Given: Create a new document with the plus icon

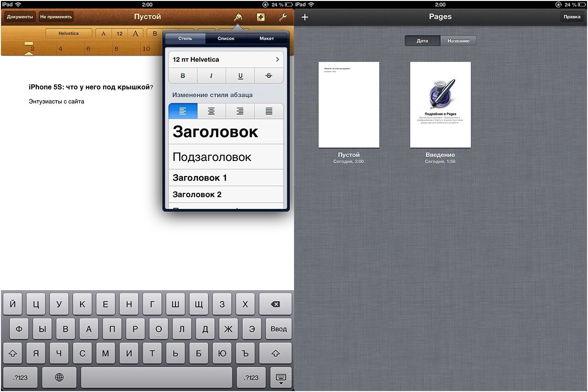Looking at the screenshot, I should click(x=305, y=16).
